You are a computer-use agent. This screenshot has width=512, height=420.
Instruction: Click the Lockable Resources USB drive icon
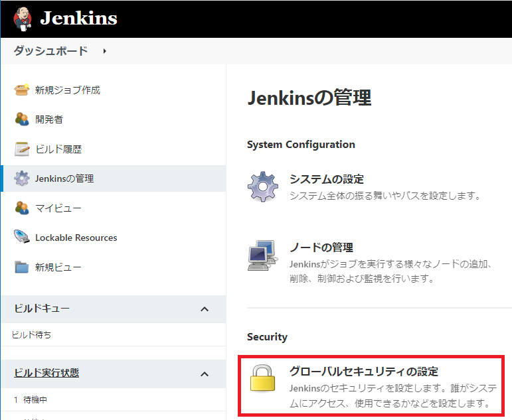[x=21, y=237]
